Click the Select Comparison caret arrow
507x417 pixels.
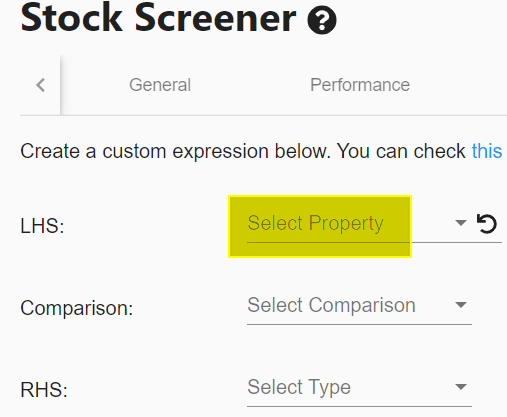461,305
